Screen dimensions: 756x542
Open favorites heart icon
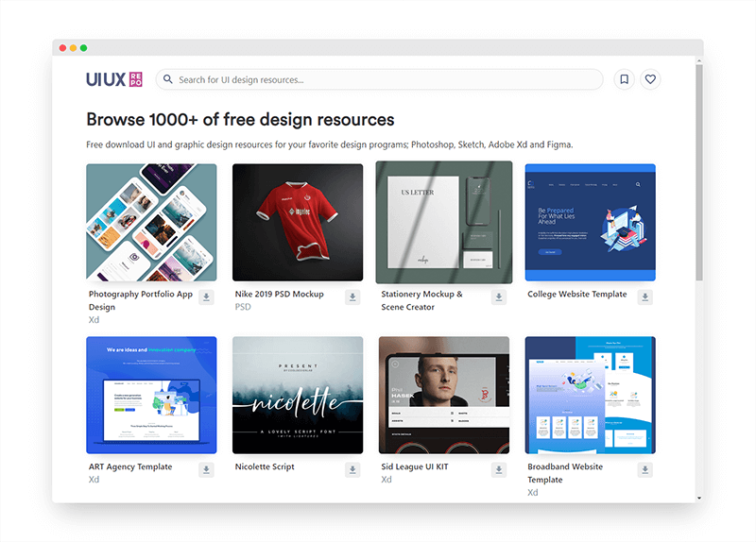tap(650, 79)
